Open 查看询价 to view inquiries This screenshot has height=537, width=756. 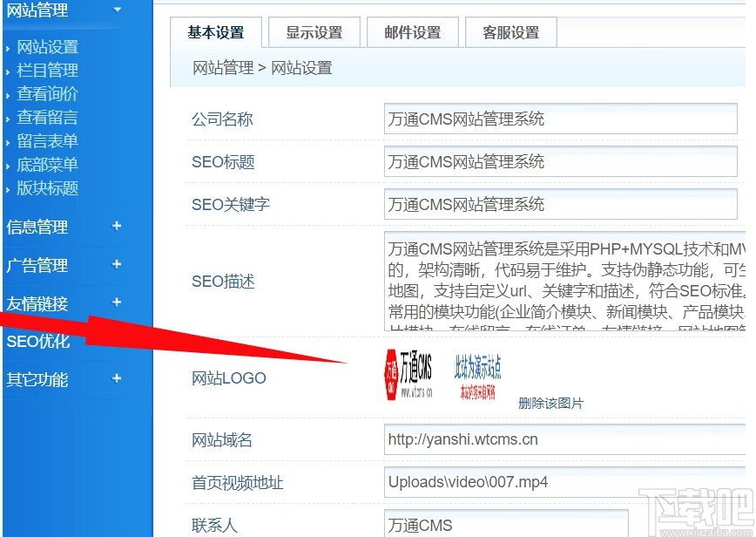pos(47,94)
